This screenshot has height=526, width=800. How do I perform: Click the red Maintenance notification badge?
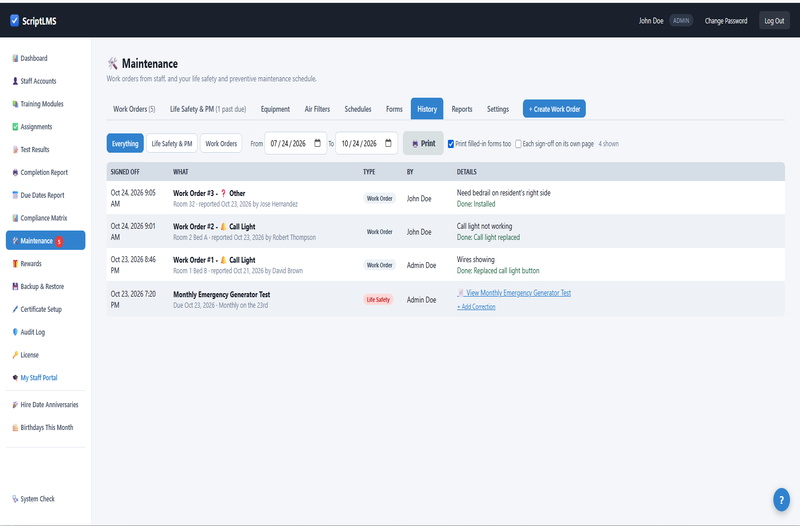[59, 241]
